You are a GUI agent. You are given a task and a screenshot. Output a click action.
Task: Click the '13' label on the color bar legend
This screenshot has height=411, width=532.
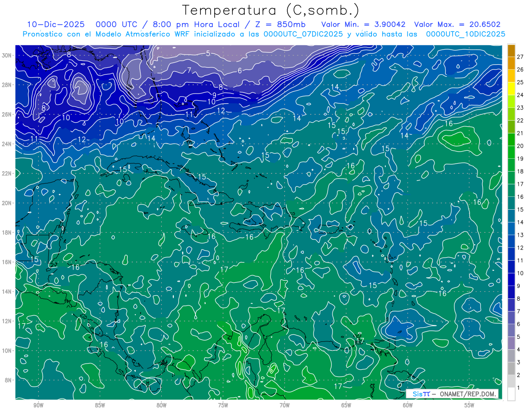coord(520,235)
